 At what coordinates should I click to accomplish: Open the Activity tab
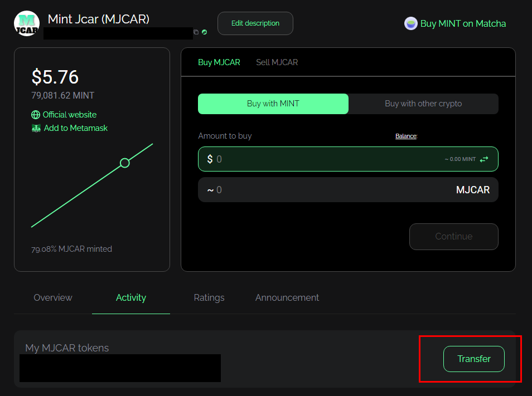[131, 297]
